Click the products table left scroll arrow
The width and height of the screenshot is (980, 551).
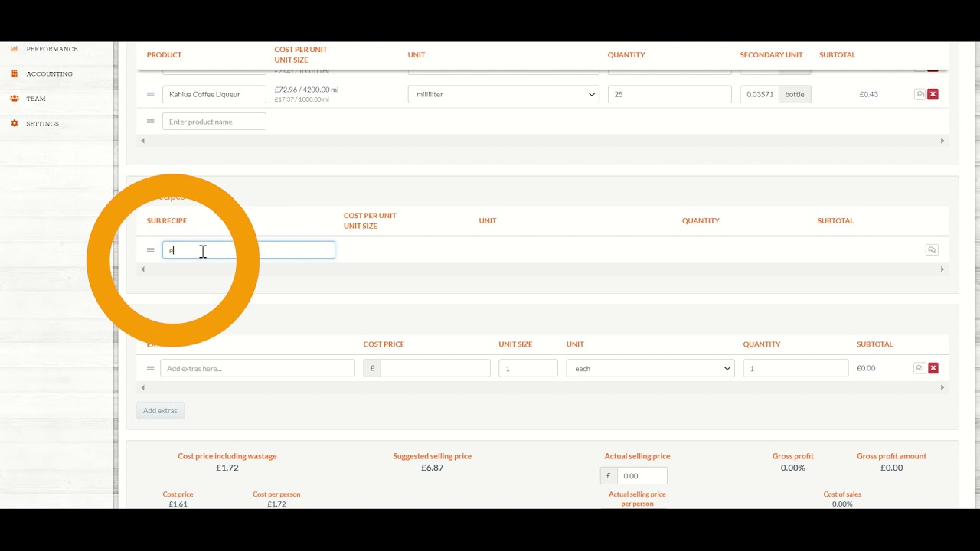coord(142,141)
